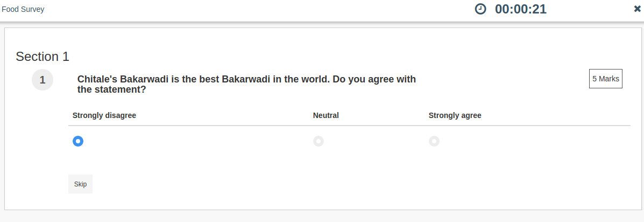The image size is (644, 222).
Task: Click the Food Survey title
Action: pyautogui.click(x=23, y=9)
